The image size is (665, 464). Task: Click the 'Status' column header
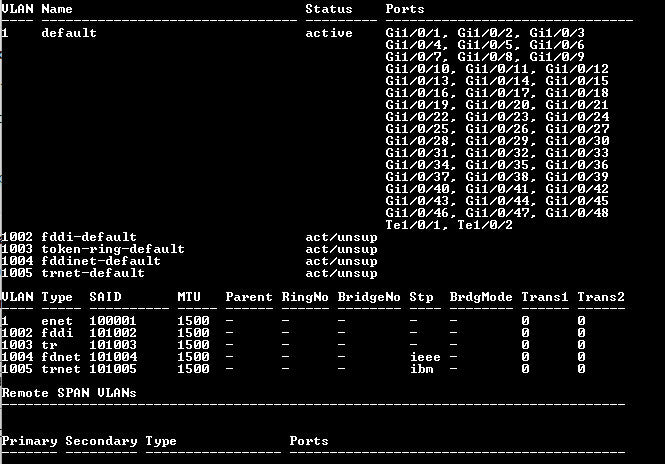point(329,9)
